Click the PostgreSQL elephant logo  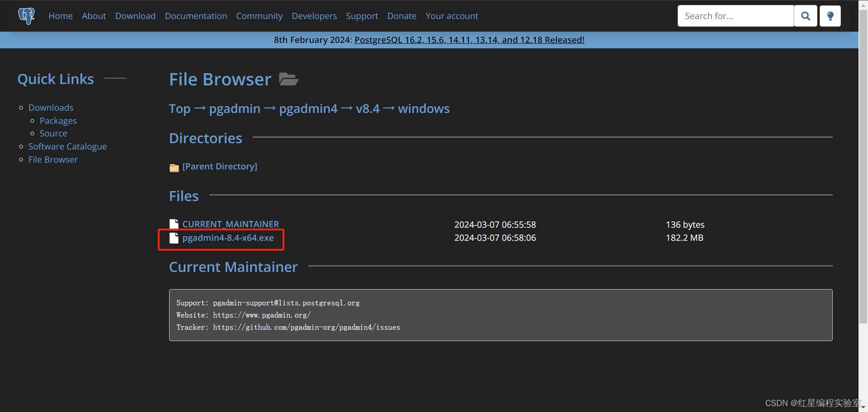click(x=26, y=16)
